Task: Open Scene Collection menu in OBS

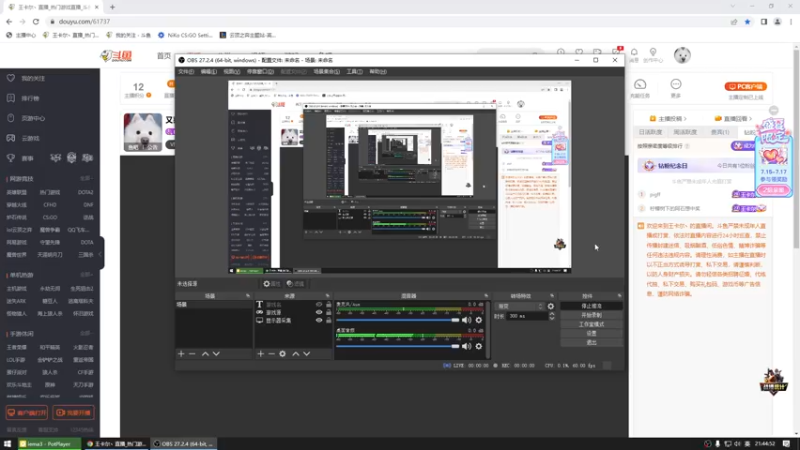Action: pyautogui.click(x=327, y=71)
